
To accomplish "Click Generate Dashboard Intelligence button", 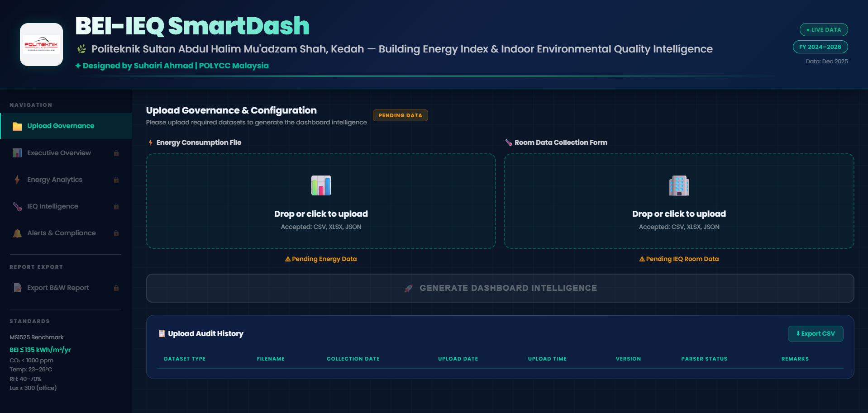I will 500,288.
